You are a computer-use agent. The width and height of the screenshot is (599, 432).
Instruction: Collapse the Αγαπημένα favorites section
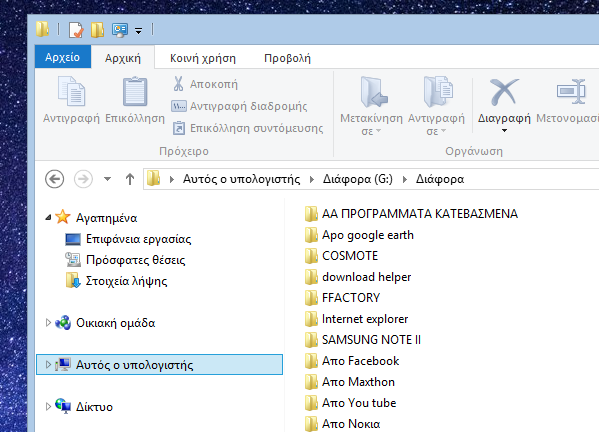(48, 218)
